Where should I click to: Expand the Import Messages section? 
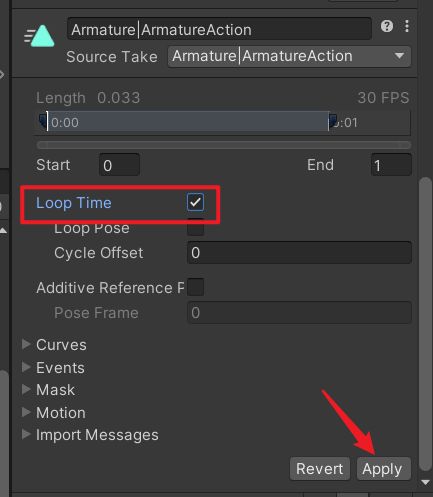pos(26,434)
